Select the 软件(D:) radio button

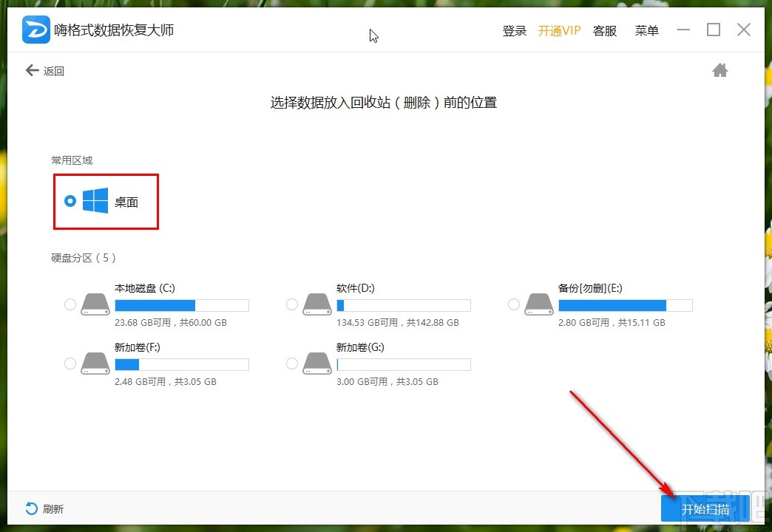tap(291, 304)
